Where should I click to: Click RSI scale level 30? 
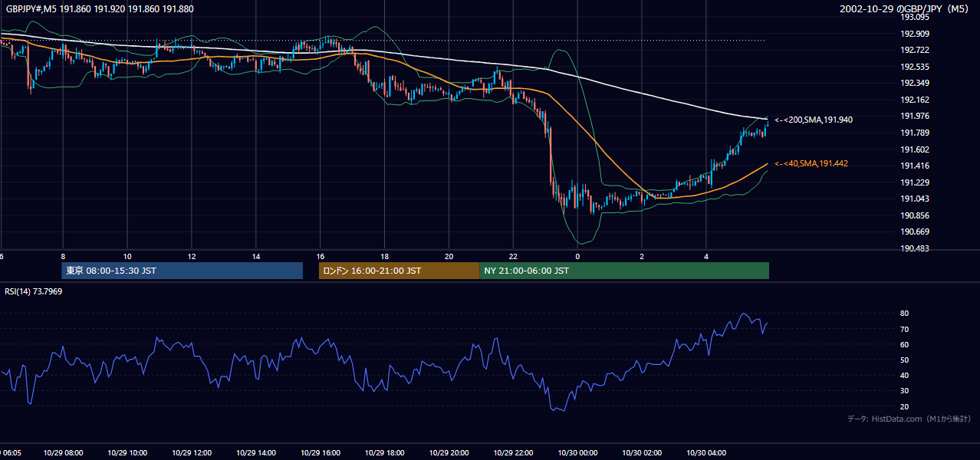pyautogui.click(x=904, y=391)
